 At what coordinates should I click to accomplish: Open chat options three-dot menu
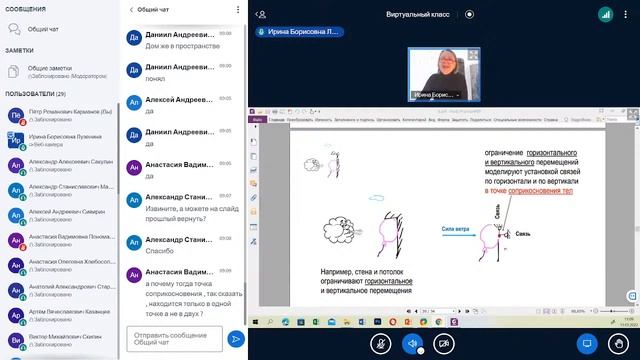click(238, 9)
